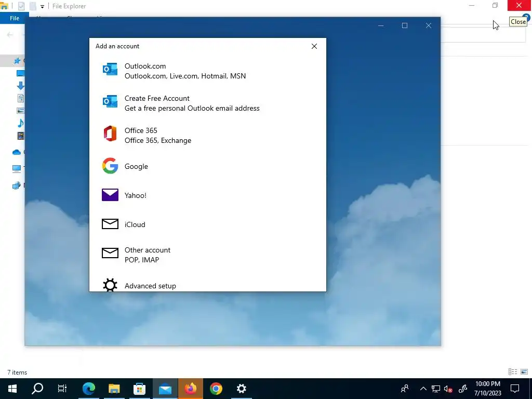Open the clock showing 10:00 PM
Screen dimensions: 532x399
pyautogui.click(x=487, y=389)
